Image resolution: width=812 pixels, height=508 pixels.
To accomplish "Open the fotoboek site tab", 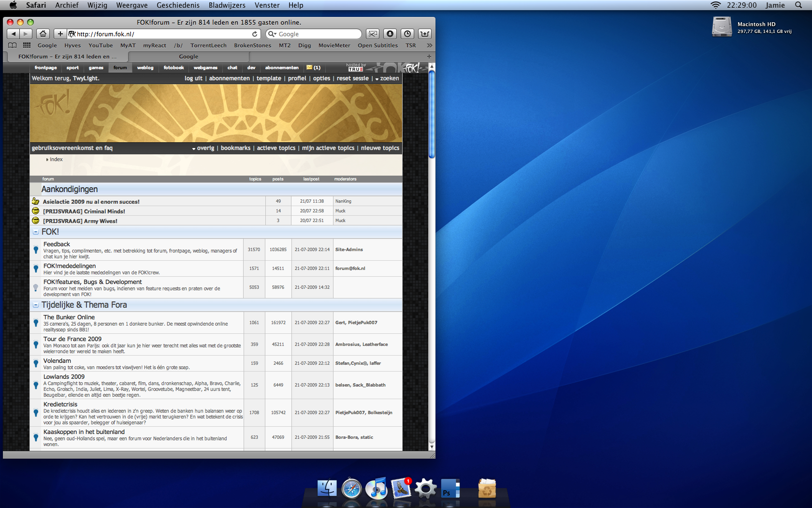I will click(174, 68).
